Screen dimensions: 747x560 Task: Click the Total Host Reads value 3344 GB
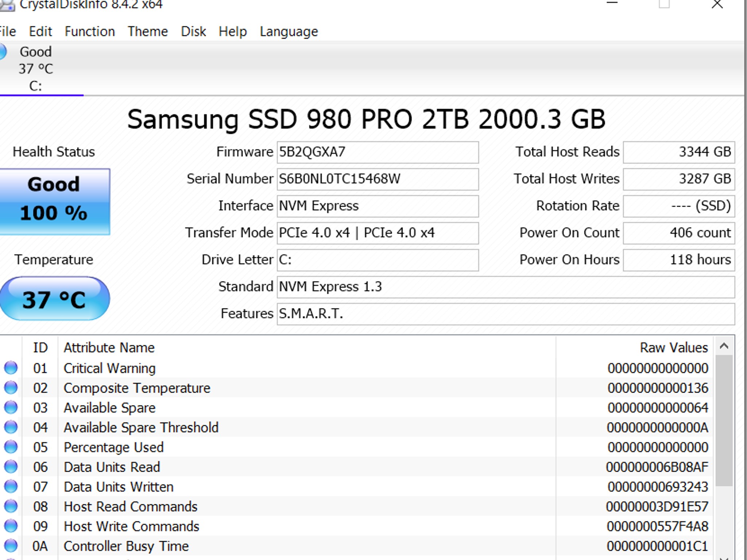[x=679, y=152]
